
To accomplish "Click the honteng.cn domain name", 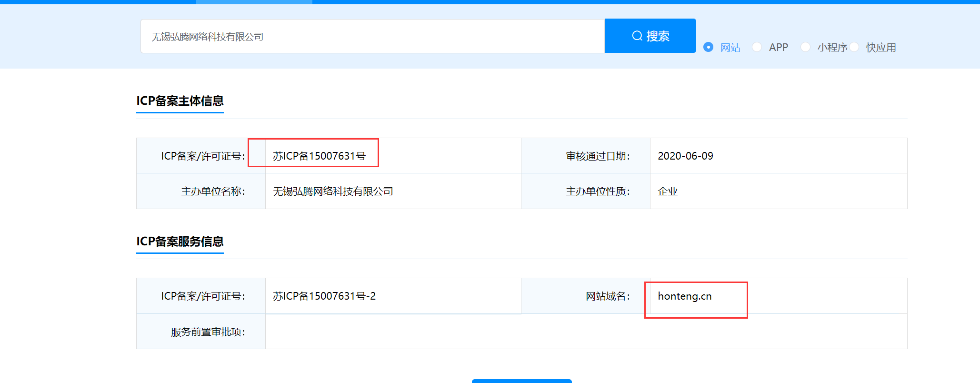I will [x=684, y=296].
